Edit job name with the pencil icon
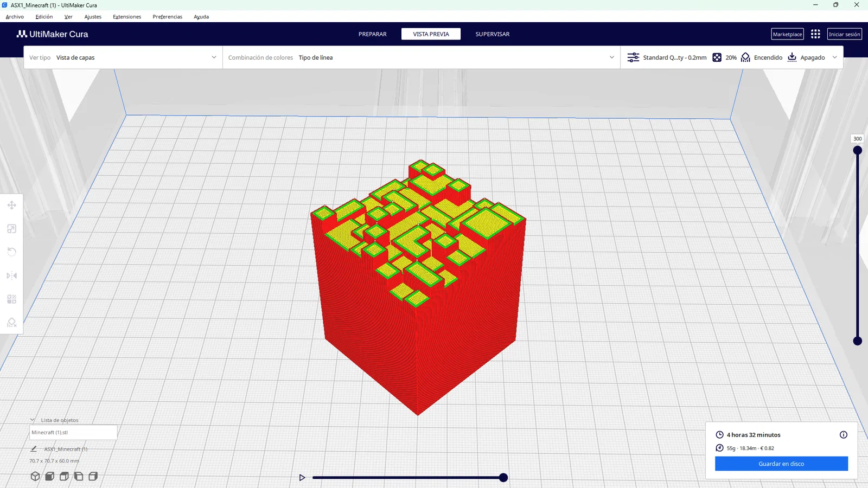Viewport: 868px width, 488px height. click(34, 449)
